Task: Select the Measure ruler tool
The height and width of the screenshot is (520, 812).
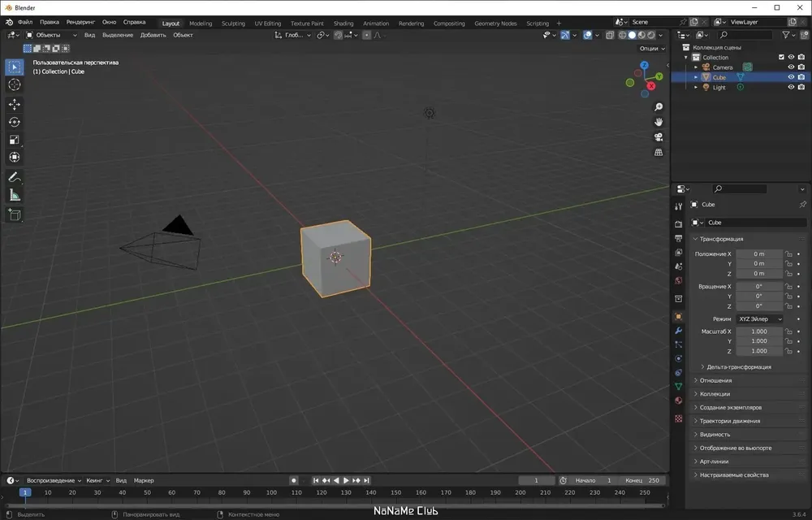Action: [x=14, y=196]
